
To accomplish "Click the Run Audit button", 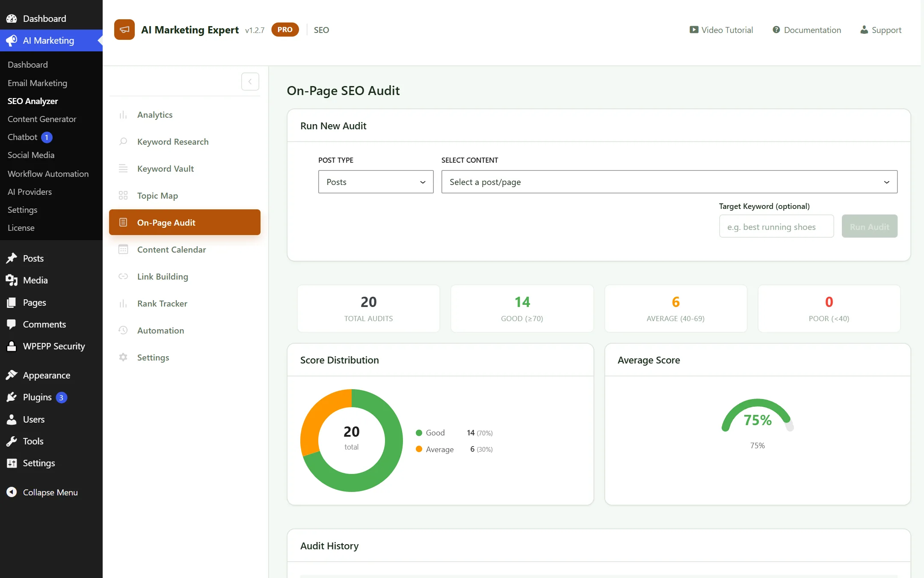I will tap(869, 226).
